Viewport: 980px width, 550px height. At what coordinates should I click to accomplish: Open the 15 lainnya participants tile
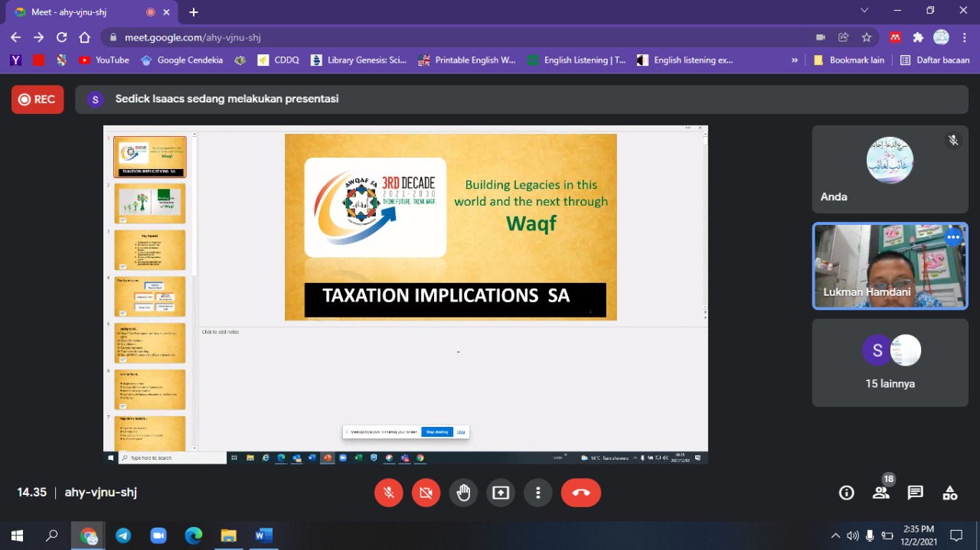point(890,363)
